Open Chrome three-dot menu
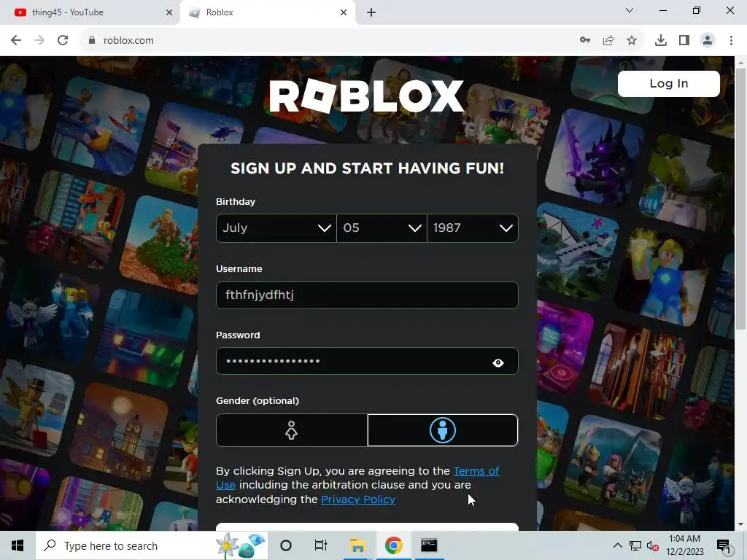Viewport: 747px width, 560px height. (731, 41)
